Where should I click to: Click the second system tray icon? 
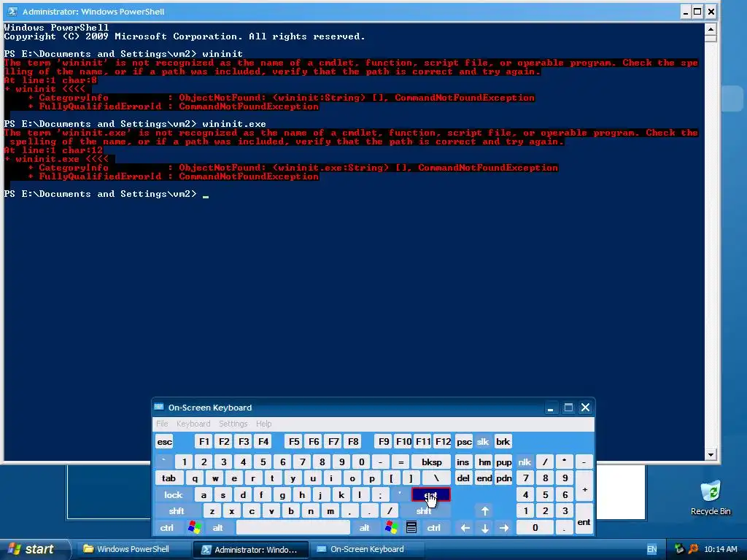[x=693, y=549]
